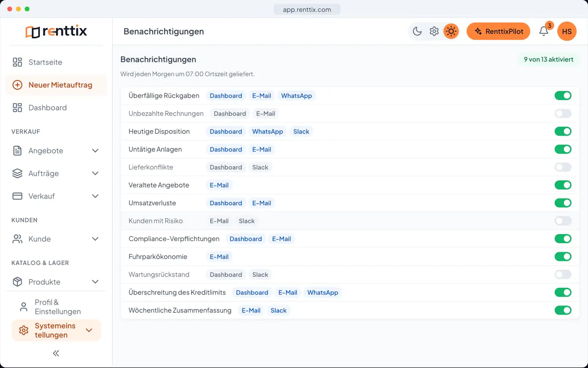Click Slack tag in Heutige Disposition row
This screenshot has height=368, width=588.
(301, 131)
